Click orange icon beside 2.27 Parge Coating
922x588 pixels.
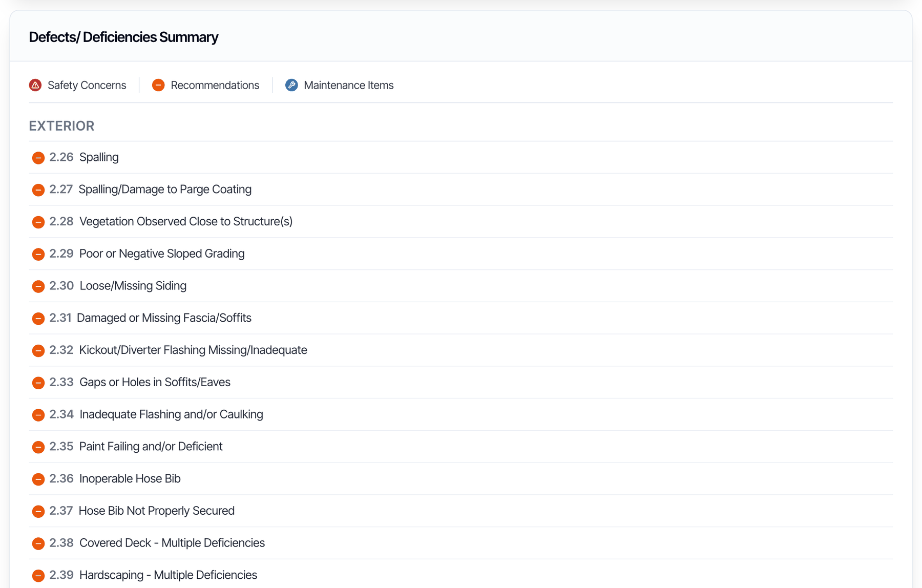(38, 190)
